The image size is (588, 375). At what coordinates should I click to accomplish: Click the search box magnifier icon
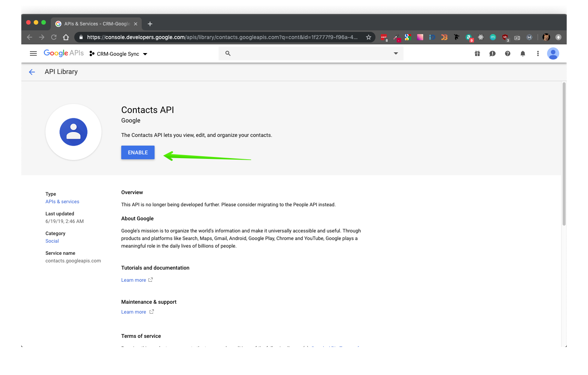pyautogui.click(x=228, y=53)
